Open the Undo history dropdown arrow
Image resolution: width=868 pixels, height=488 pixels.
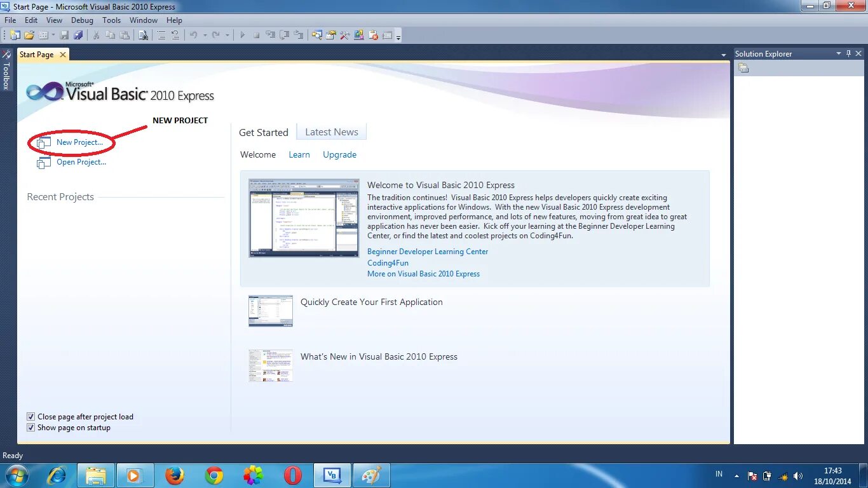click(x=205, y=35)
